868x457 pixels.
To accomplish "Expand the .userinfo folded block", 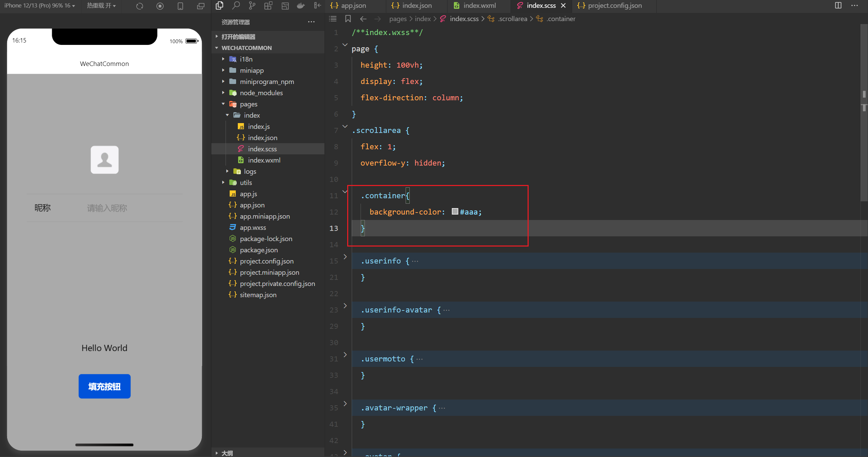I will 345,257.
